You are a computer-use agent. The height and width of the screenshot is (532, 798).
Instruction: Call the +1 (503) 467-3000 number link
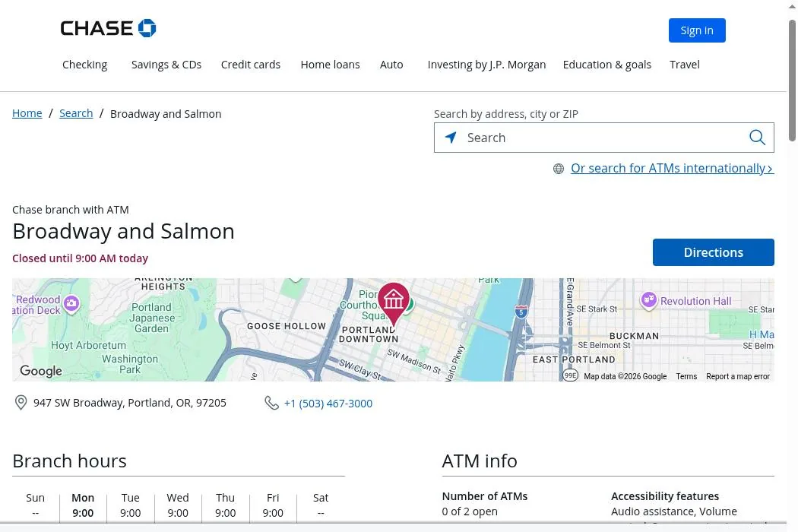pos(328,404)
